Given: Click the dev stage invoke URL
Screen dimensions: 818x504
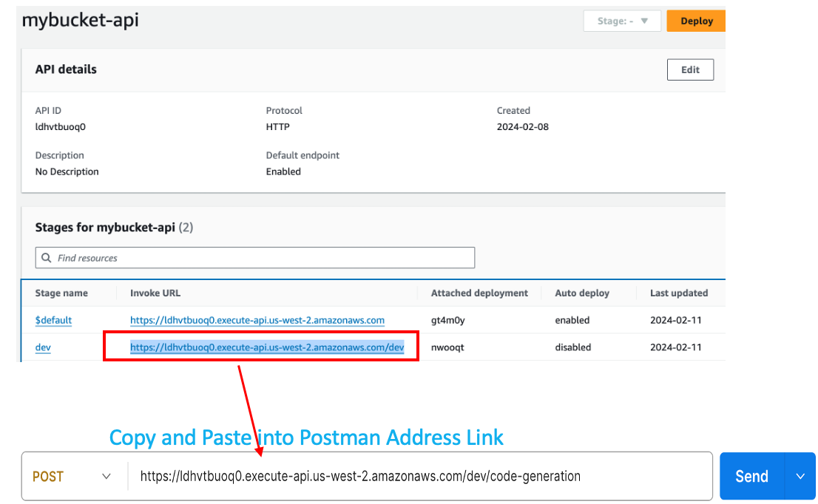Looking at the screenshot, I should coord(267,347).
